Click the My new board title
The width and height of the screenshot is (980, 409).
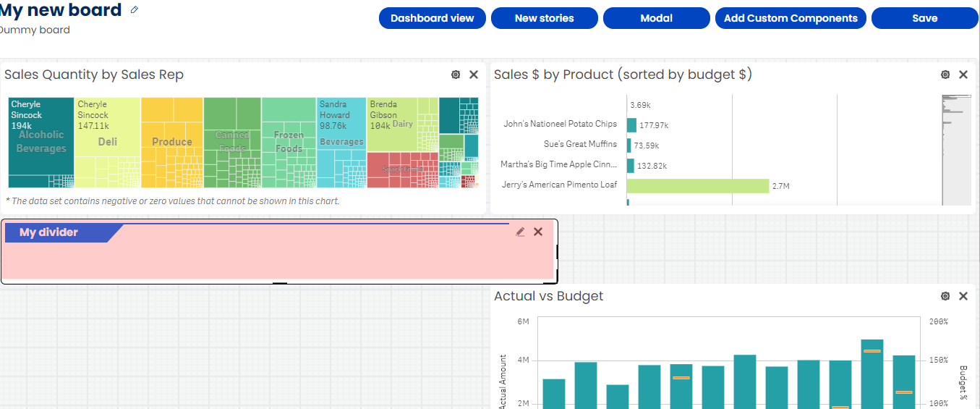(x=59, y=10)
